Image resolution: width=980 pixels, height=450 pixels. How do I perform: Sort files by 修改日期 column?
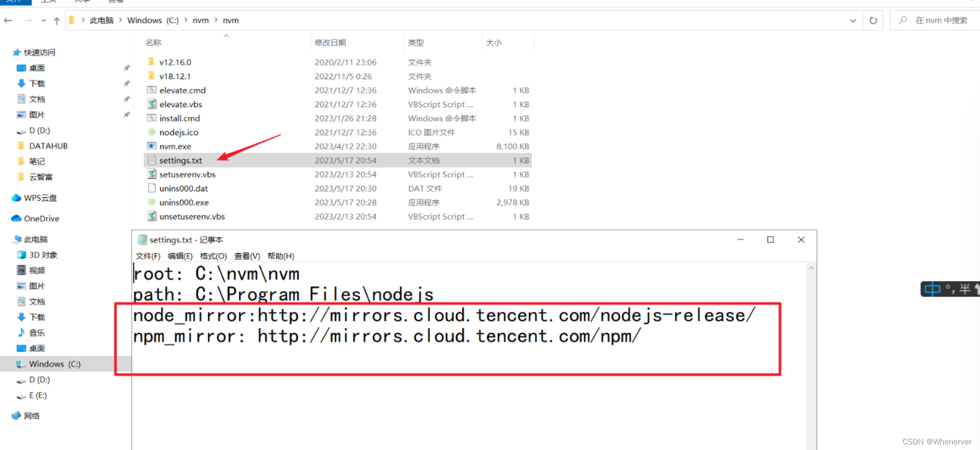(330, 42)
